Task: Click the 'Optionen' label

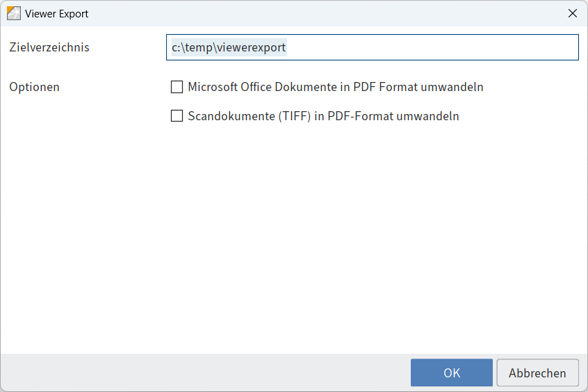Action: point(34,88)
